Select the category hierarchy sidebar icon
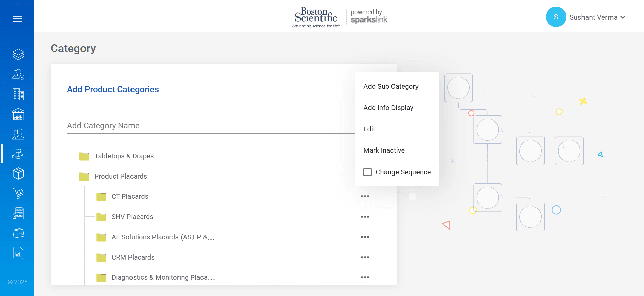644x296 pixels. (18, 154)
